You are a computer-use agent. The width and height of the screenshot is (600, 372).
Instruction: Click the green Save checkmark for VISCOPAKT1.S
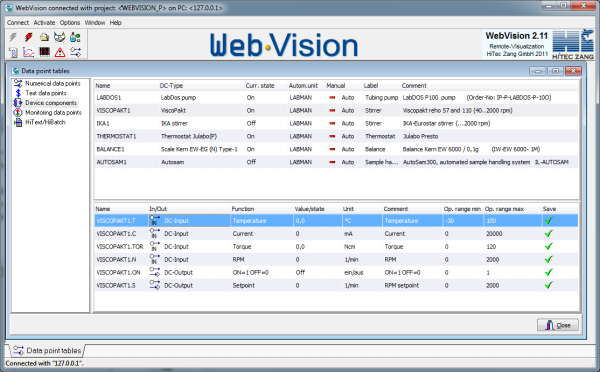(x=549, y=285)
